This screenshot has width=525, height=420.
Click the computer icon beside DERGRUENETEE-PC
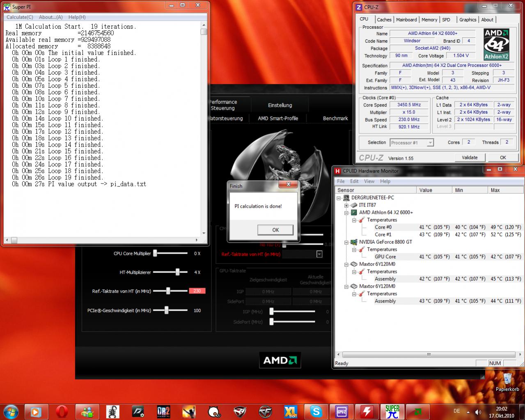pyautogui.click(x=346, y=197)
